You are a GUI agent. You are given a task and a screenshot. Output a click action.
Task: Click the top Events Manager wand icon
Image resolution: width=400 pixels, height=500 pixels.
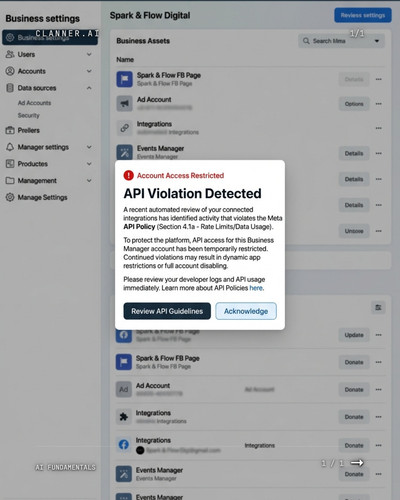coord(124,153)
